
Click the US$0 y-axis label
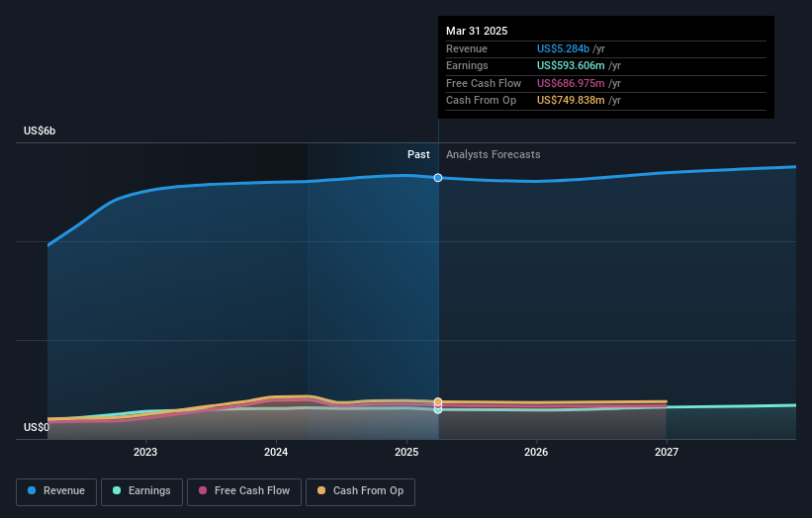(x=37, y=427)
